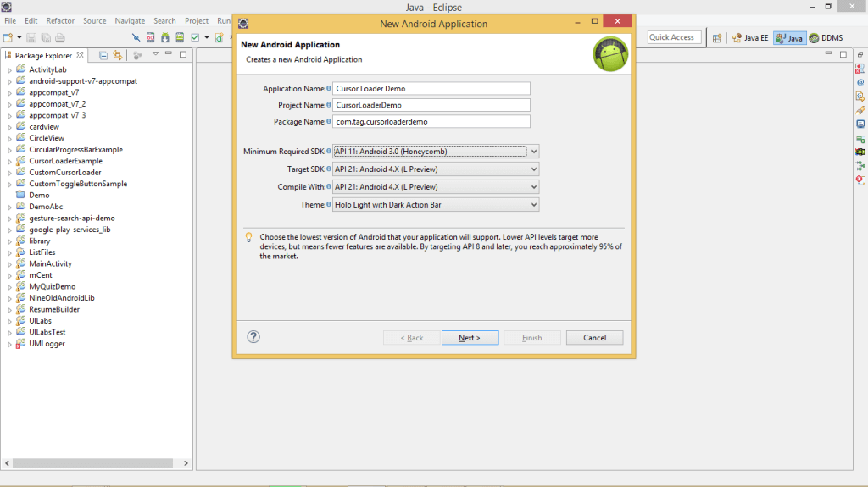Image resolution: width=868 pixels, height=487 pixels.
Task: Open the dropdown beside the lint check icon
Action: [207, 37]
